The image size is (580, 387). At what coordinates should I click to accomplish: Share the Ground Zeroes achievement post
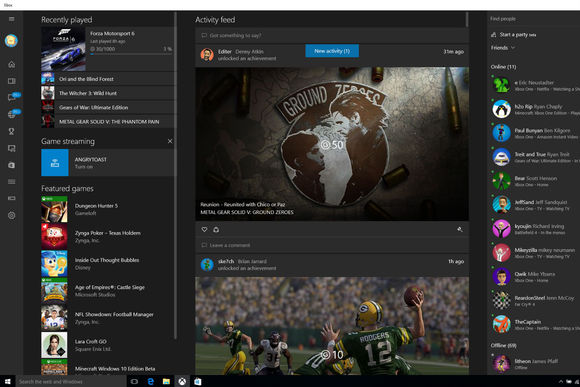pos(216,230)
